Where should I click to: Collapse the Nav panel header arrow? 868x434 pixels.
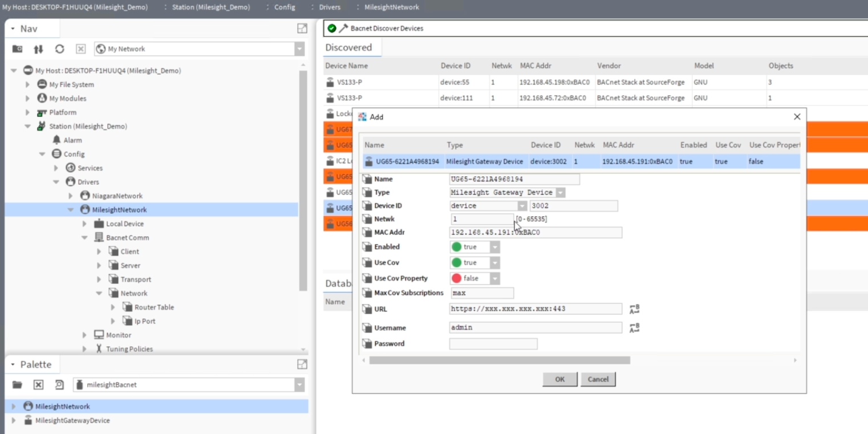(x=13, y=29)
